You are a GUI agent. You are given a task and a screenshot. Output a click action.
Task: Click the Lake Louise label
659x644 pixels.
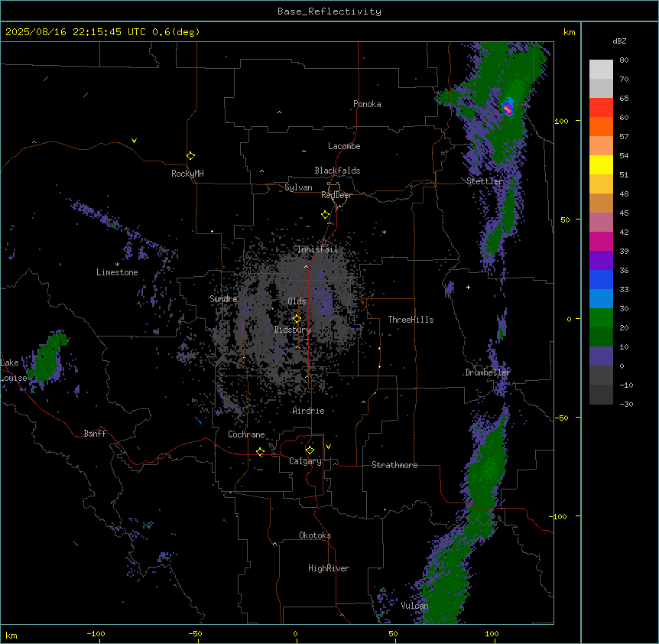pos(14,370)
